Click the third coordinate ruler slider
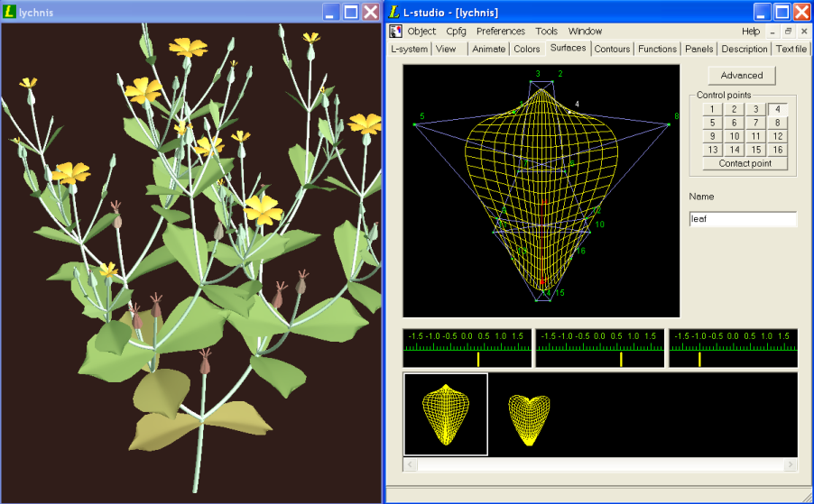Viewport: 814px width, 504px height. (x=733, y=347)
